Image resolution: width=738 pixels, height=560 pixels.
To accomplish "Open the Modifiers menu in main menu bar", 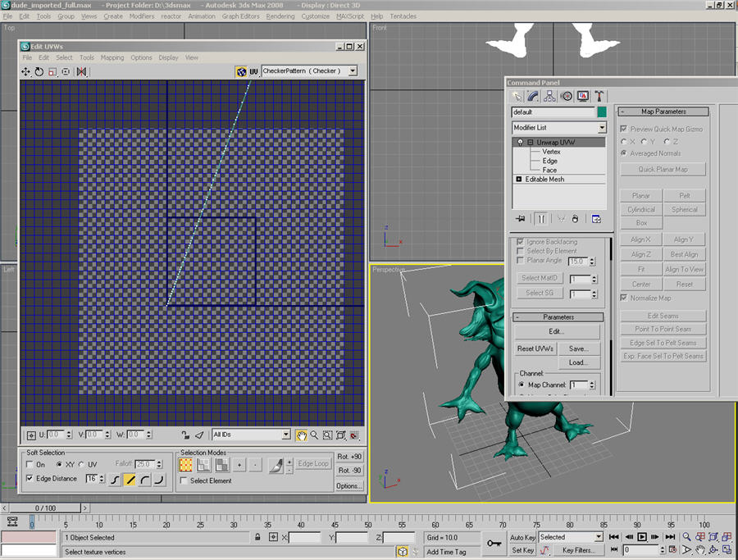I will (x=142, y=16).
